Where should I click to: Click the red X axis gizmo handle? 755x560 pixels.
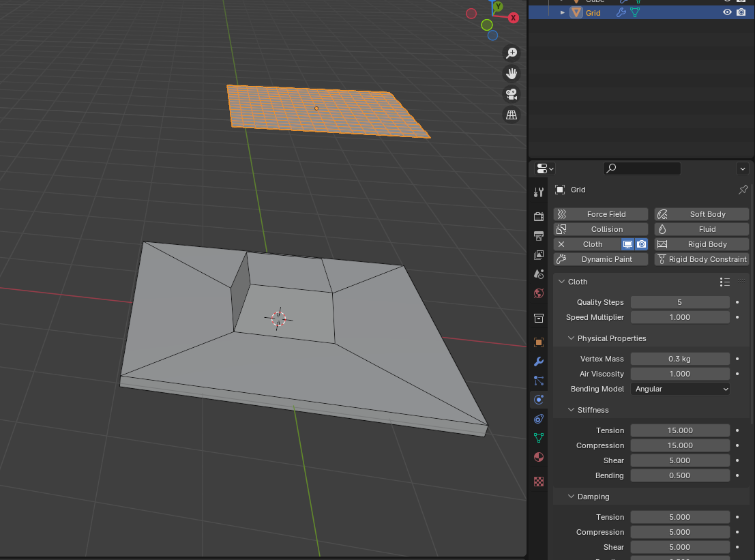tap(514, 18)
